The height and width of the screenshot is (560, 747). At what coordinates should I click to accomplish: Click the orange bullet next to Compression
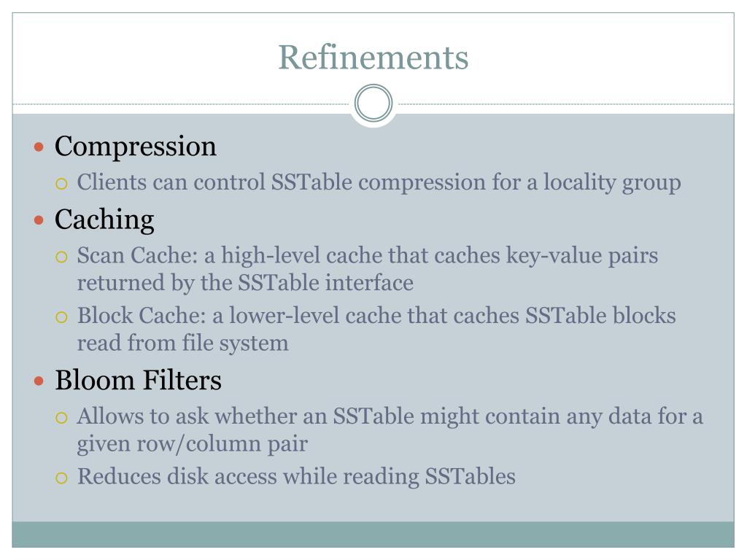click(39, 147)
